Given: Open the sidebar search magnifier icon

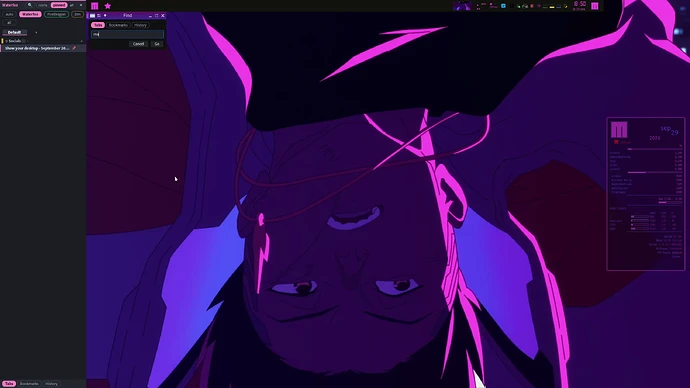Looking at the screenshot, I should [30, 5].
